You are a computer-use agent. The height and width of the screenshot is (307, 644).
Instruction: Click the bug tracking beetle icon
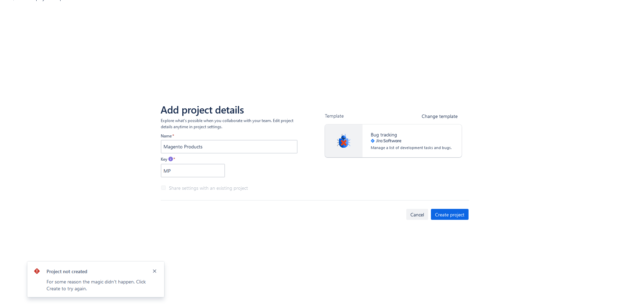pos(343,141)
